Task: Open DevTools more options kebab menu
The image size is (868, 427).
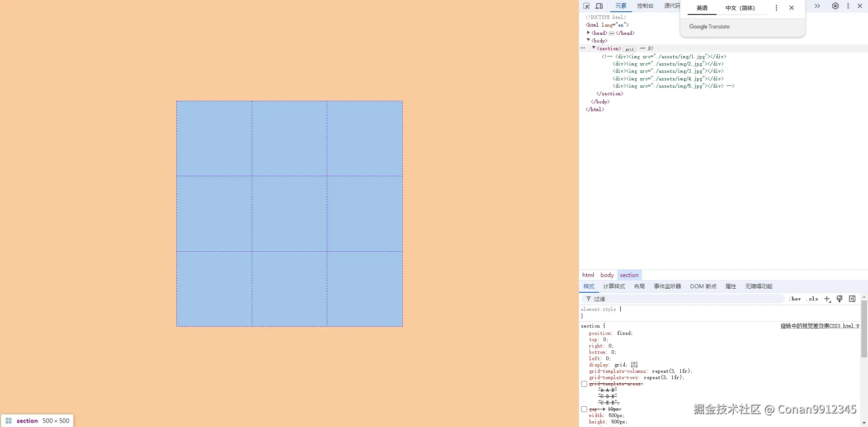Action: tap(848, 6)
